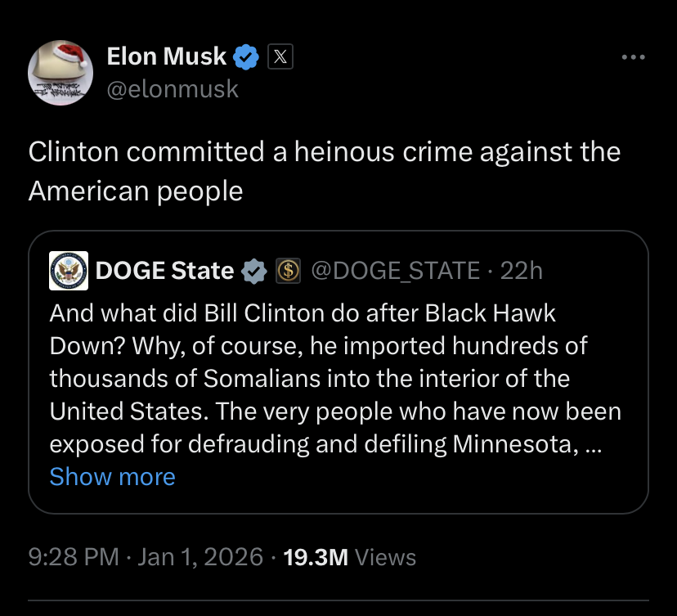The width and height of the screenshot is (677, 616).
Task: Click the DOGE State seal avatar
Action: (69, 270)
